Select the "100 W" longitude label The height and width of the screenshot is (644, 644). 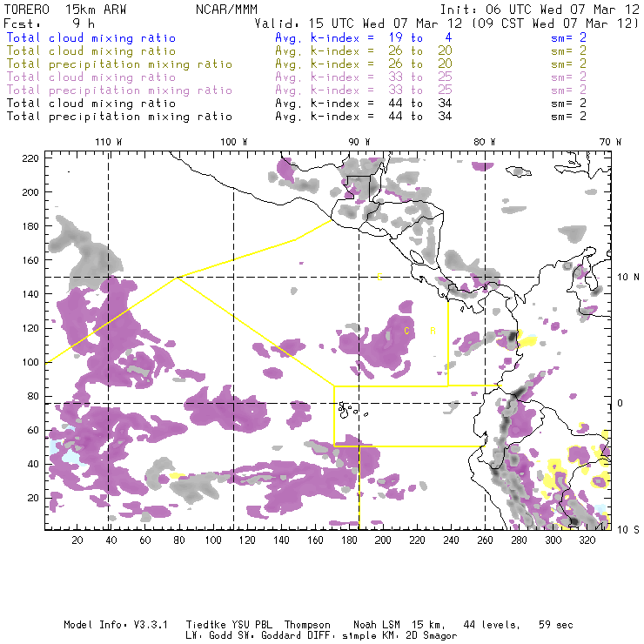[234, 142]
